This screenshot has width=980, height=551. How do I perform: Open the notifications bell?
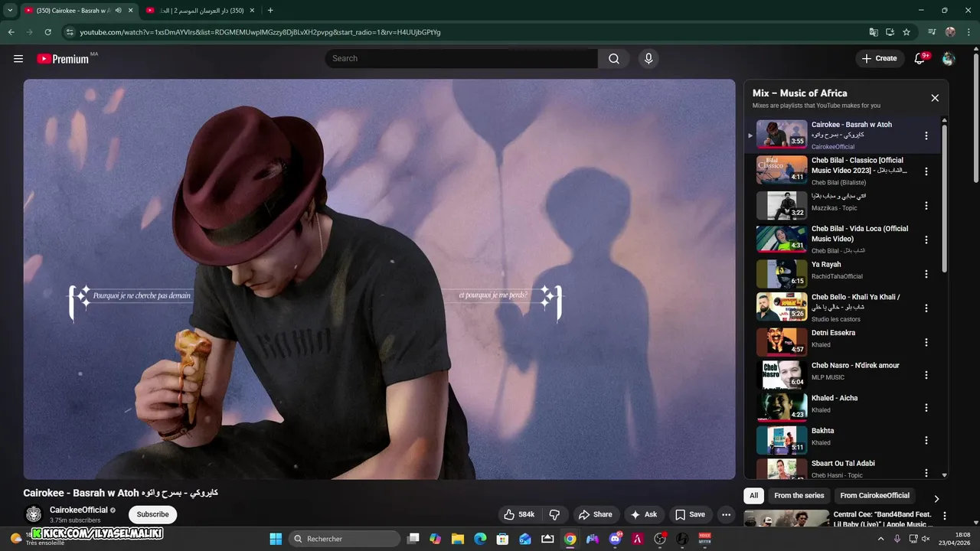coord(920,59)
